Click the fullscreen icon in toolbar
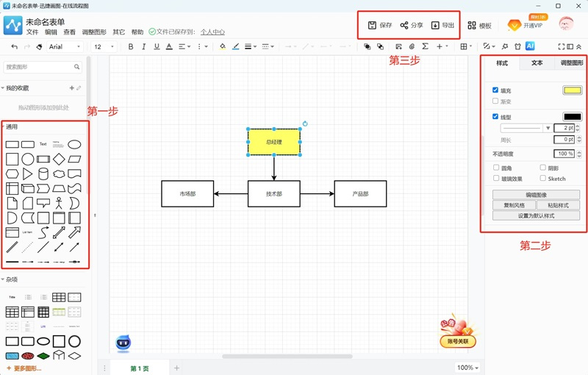588x375 pixels. tap(561, 46)
